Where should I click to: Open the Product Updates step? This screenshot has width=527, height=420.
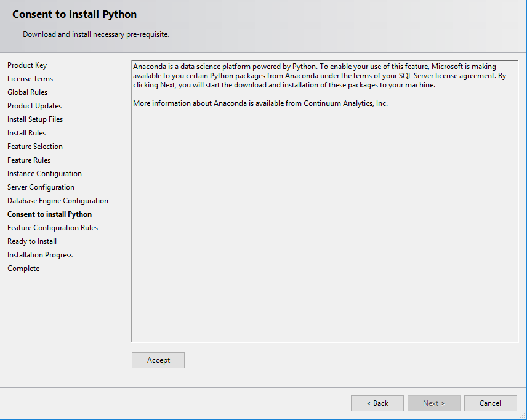pos(34,105)
